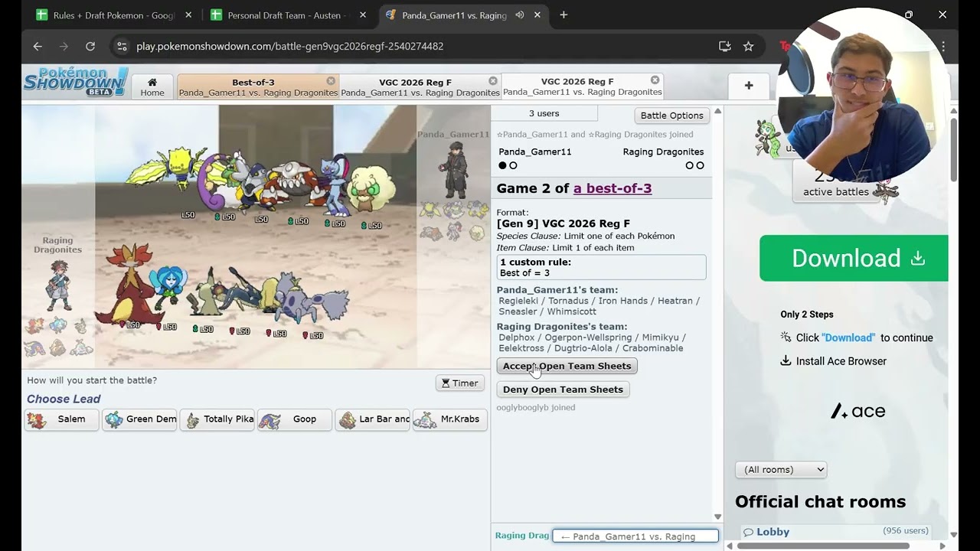The height and width of the screenshot is (551, 980).
Task: View site information next to the URL
Action: pyautogui.click(x=121, y=46)
